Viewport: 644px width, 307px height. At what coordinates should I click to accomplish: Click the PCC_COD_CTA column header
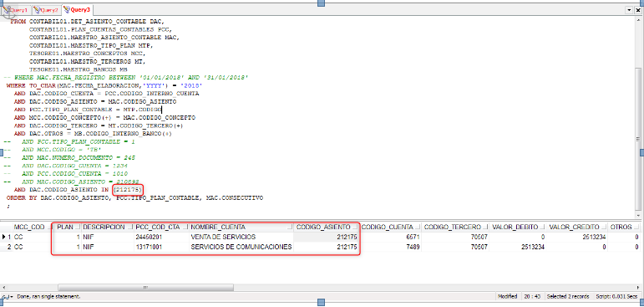tap(161, 228)
